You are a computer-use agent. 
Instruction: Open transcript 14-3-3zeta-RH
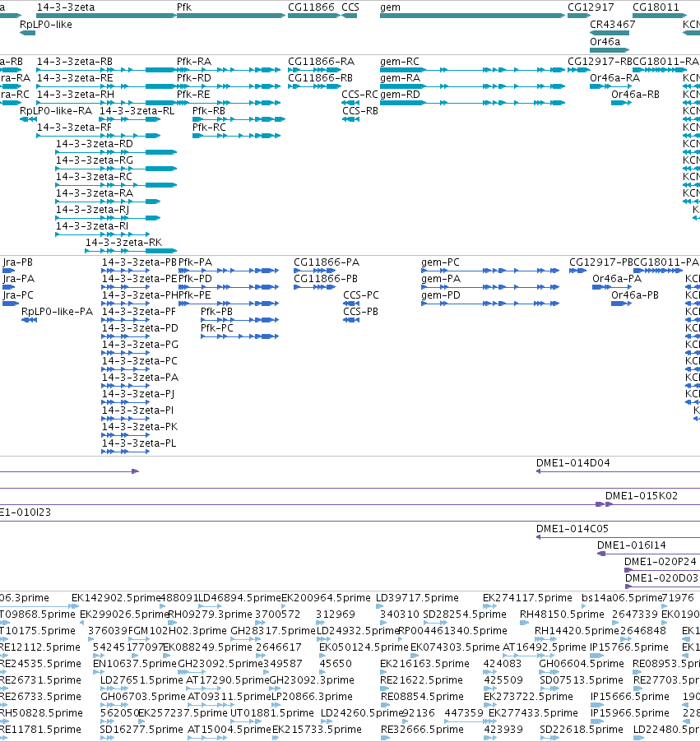(x=75, y=95)
